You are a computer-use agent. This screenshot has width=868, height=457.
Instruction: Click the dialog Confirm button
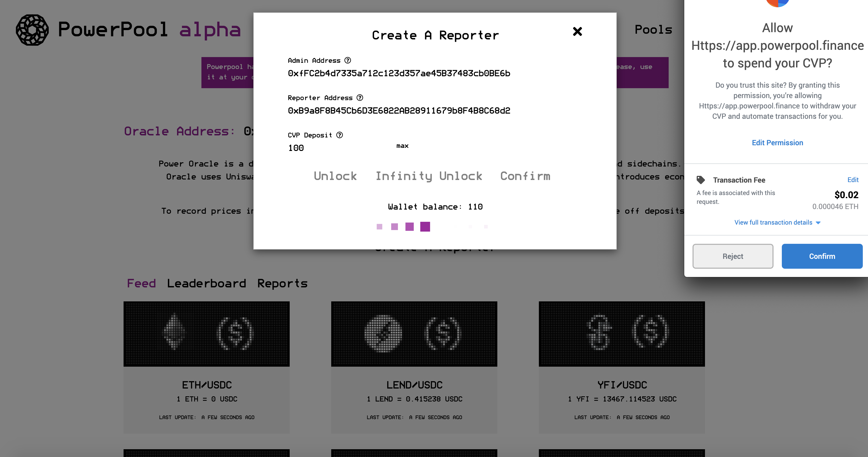pos(525,176)
